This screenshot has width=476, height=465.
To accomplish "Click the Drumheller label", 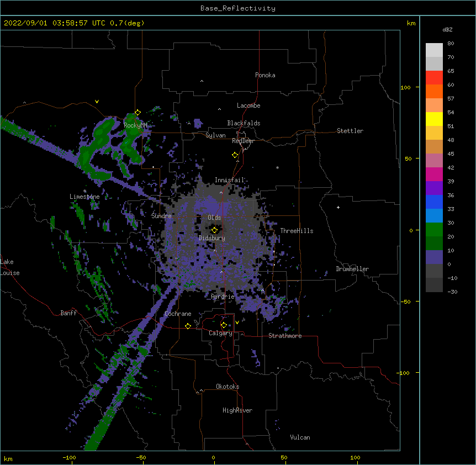I will coord(352,269).
